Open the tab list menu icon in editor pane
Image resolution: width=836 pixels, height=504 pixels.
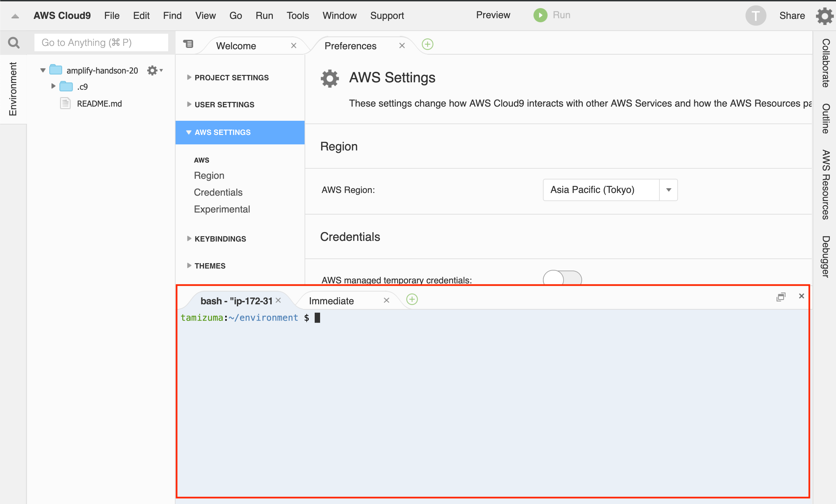[x=188, y=44]
